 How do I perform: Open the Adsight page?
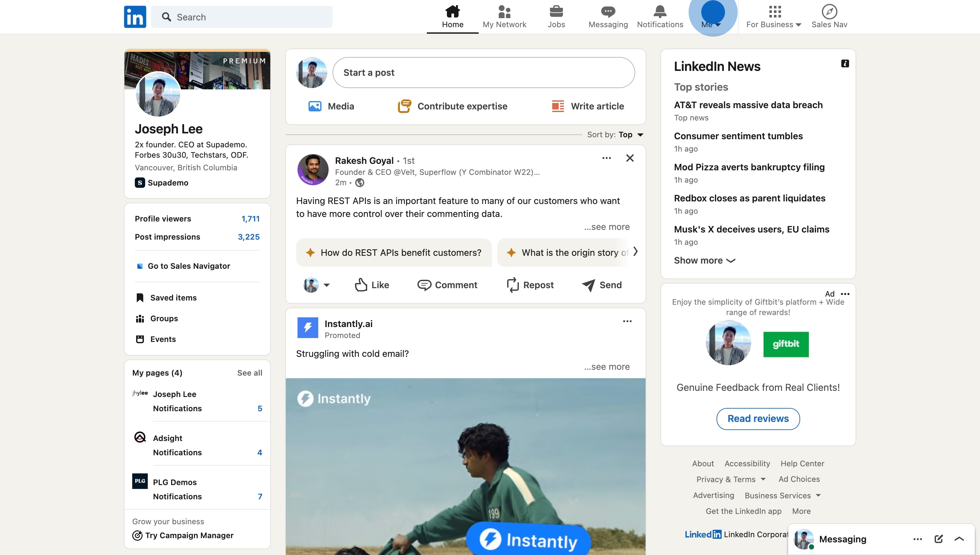pyautogui.click(x=168, y=438)
